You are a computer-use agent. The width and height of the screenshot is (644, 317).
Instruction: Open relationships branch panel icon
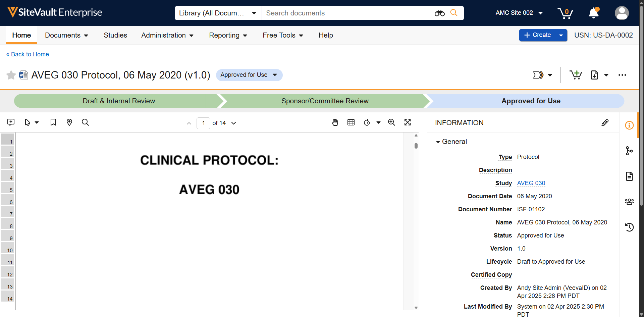[x=629, y=151]
